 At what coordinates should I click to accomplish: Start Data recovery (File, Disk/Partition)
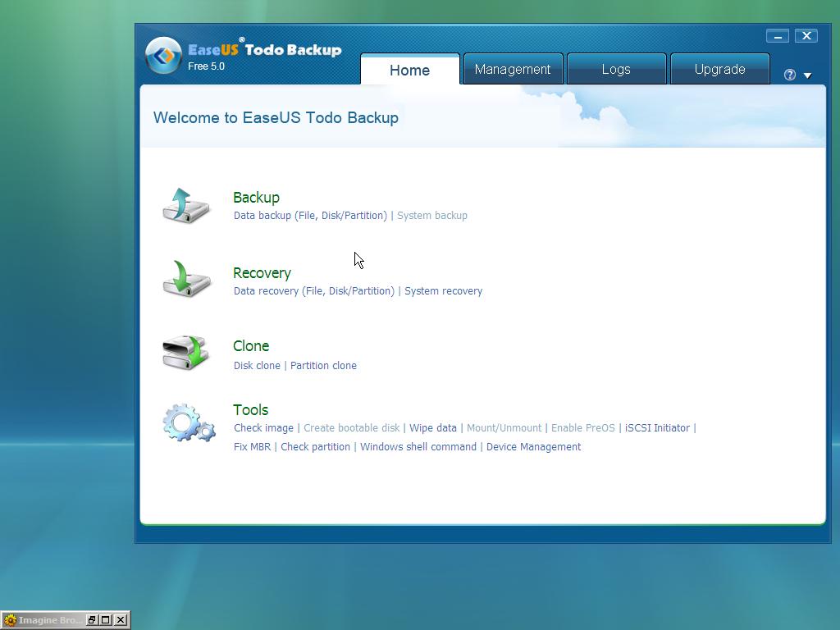tap(314, 291)
